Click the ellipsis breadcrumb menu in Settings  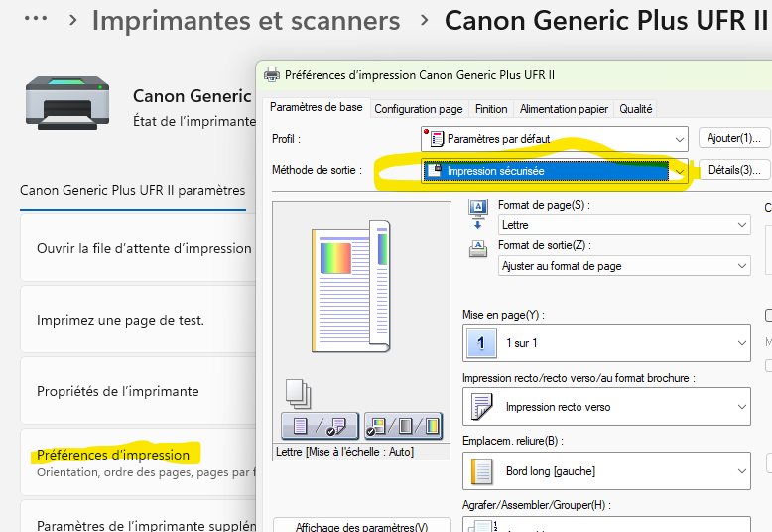coord(36,19)
